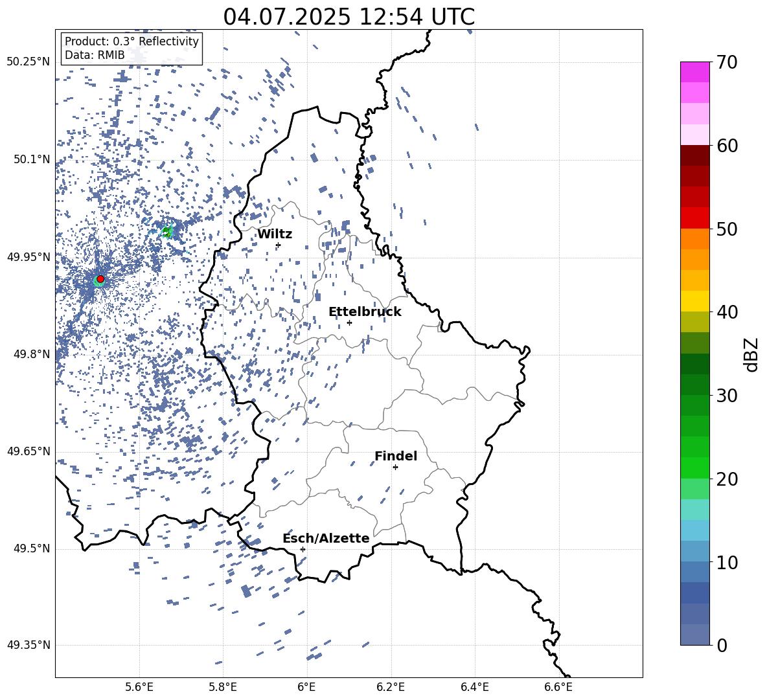Click the magenta swatch at colorbar top
Image resolution: width=767 pixels, height=700 pixels.
pos(695,72)
